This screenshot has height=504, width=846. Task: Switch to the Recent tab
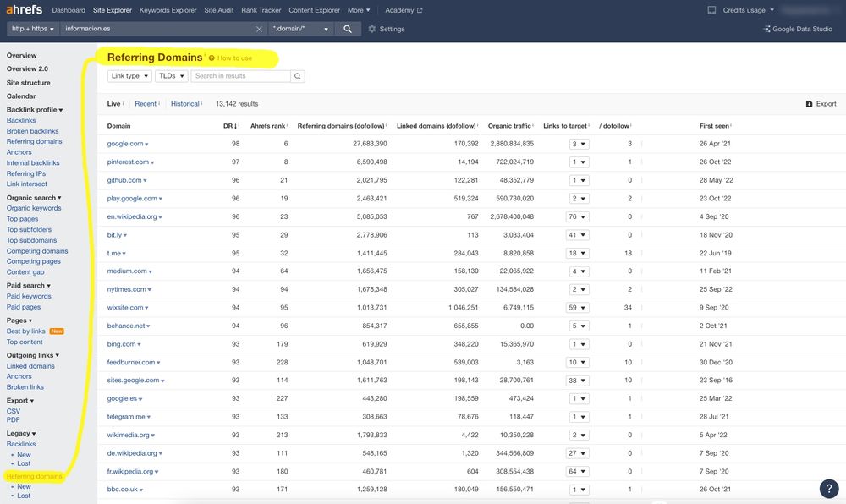pos(146,104)
